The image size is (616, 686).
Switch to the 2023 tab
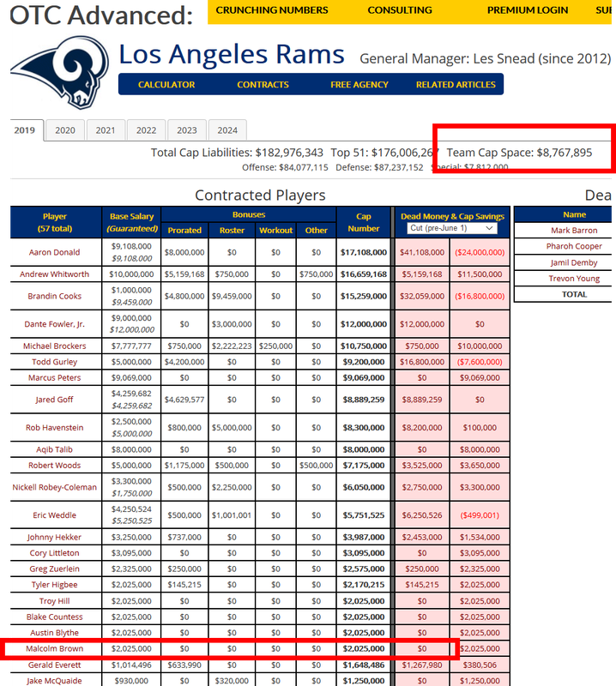point(187,130)
